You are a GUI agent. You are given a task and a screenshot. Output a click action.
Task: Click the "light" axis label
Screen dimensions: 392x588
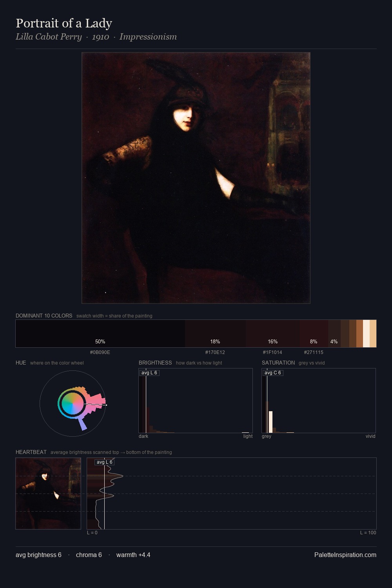[248, 436]
